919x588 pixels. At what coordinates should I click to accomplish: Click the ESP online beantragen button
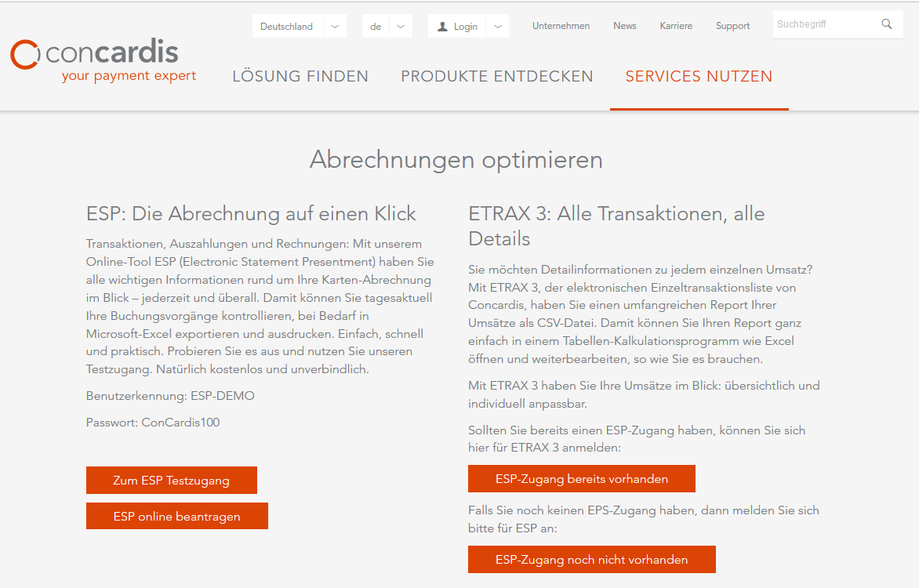(176, 517)
